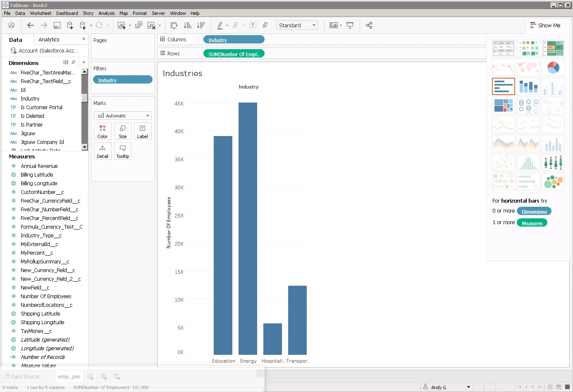Toggle show mark labels on the toolbar
The width and height of the screenshot is (573, 392).
coord(252,25)
